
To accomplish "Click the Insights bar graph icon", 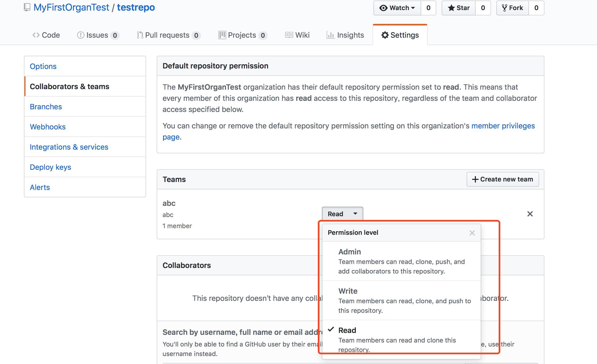I will click(330, 35).
